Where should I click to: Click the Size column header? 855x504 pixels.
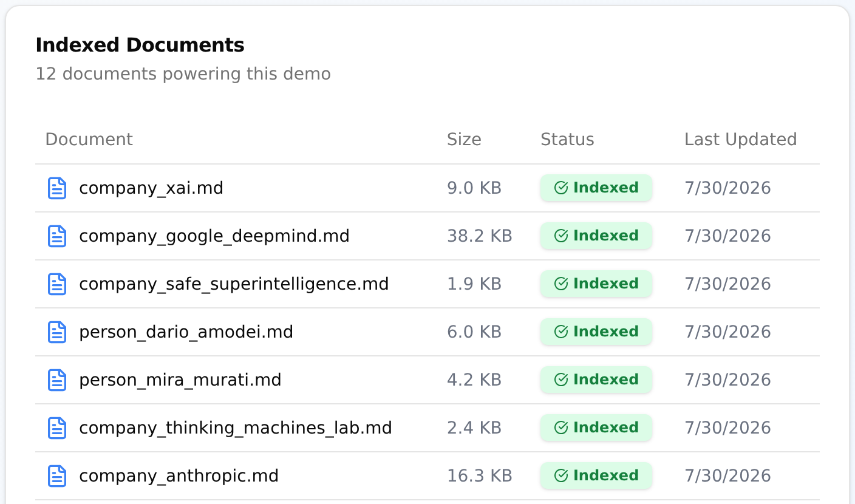coord(464,140)
